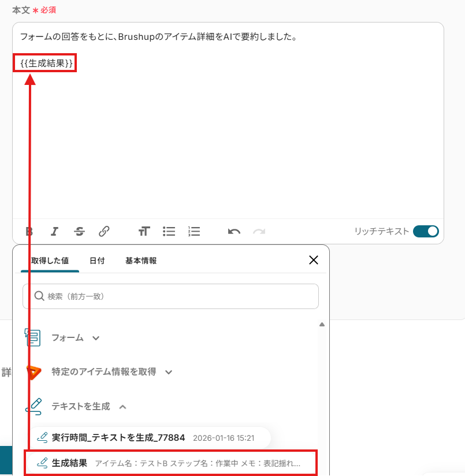Close the value picker panel
The width and height of the screenshot is (465, 476).
[314, 260]
